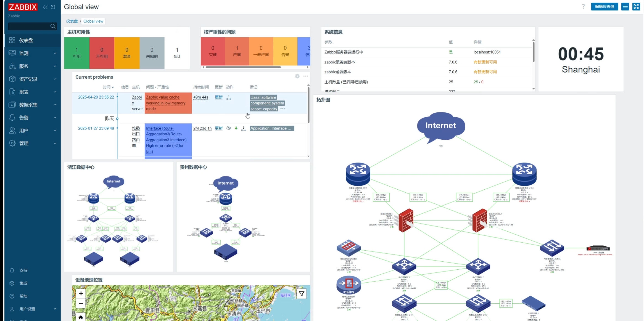This screenshot has height=321, width=644.
Task: Toggle the chevron beside 用户
Action: [55, 131]
